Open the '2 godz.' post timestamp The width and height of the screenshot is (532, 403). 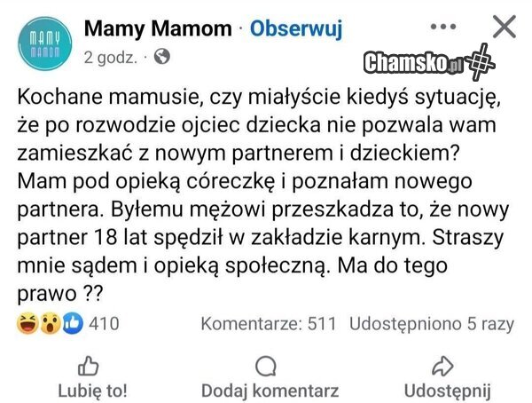click(x=110, y=58)
